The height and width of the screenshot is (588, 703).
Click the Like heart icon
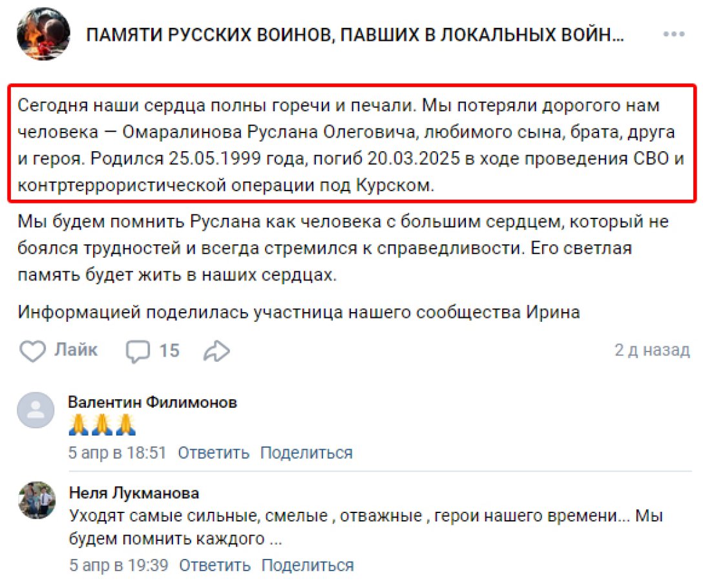click(x=32, y=350)
